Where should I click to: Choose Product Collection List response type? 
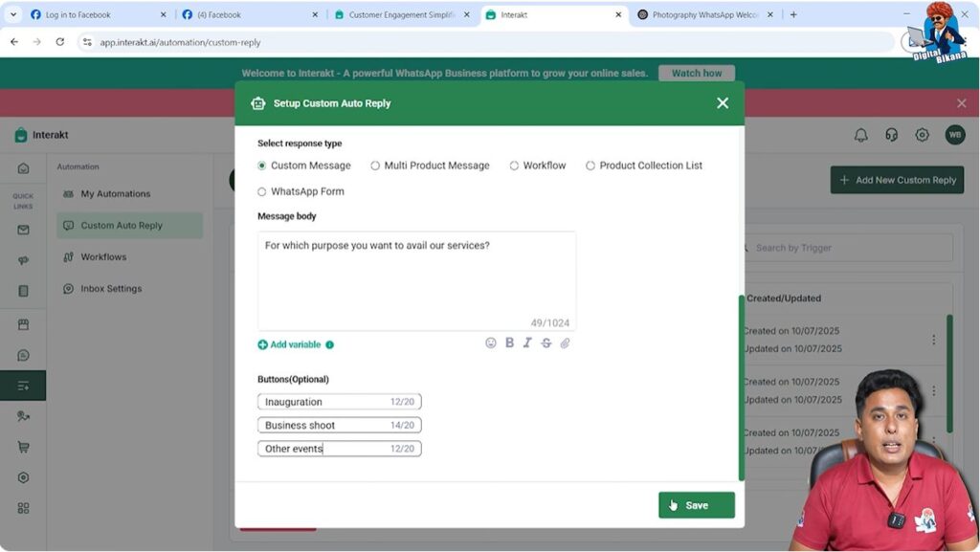[x=590, y=165]
